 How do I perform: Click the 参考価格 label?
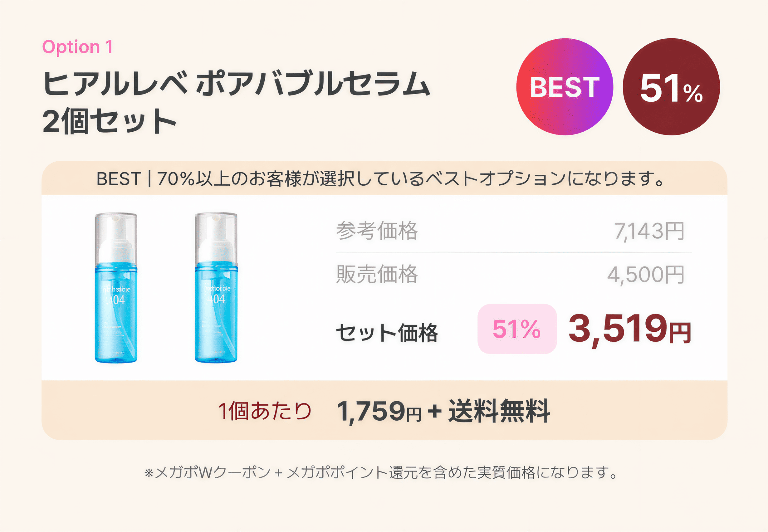tap(377, 231)
